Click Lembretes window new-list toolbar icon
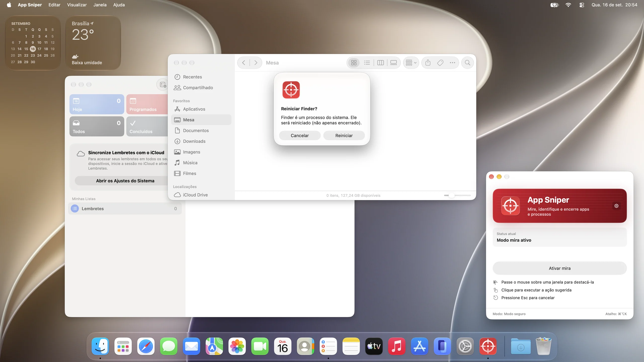Image resolution: width=644 pixels, height=362 pixels. point(163,84)
